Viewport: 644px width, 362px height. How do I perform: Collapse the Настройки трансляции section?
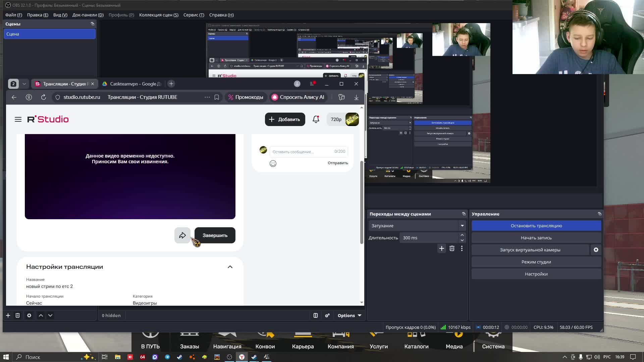tap(230, 267)
